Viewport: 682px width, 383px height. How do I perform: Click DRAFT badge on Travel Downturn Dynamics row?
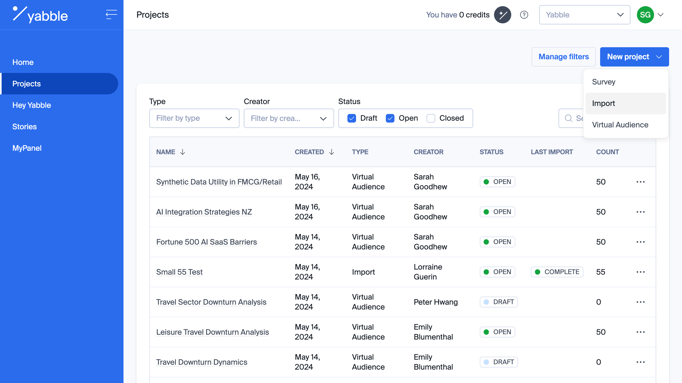coord(498,362)
